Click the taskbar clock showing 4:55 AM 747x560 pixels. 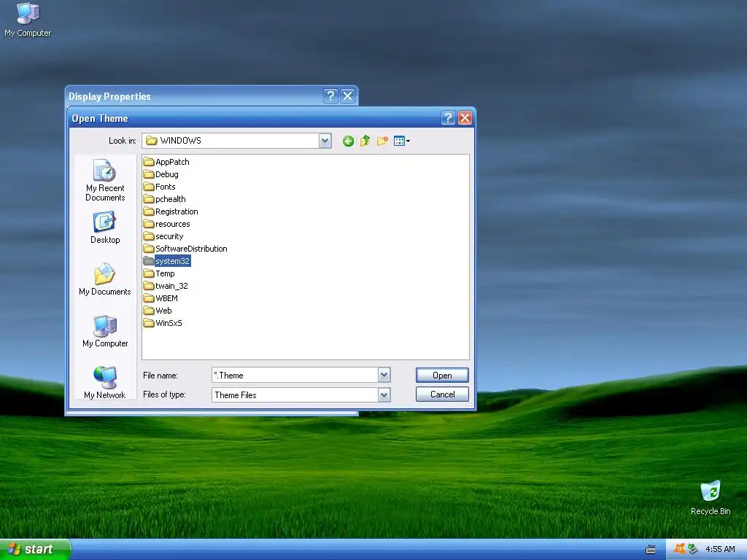coord(720,549)
